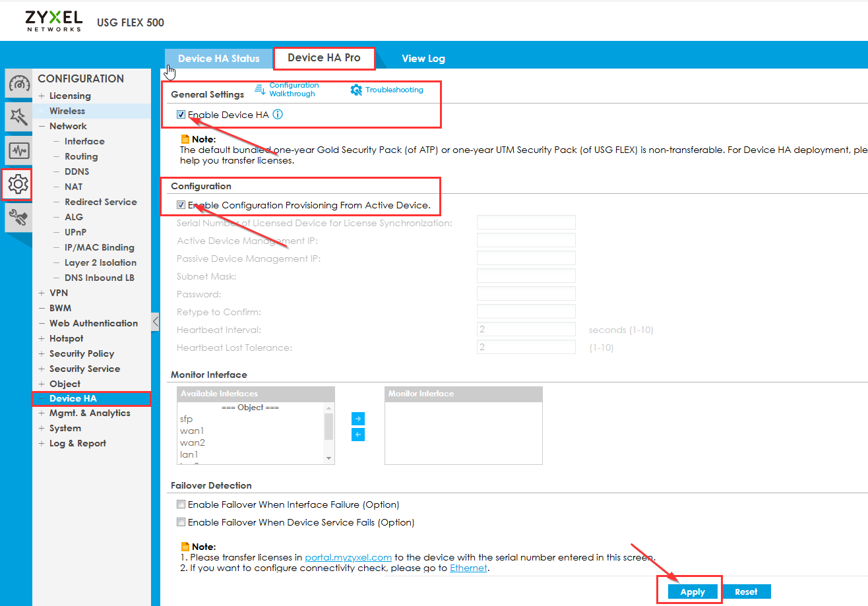
Task: Disable the Enable Device HA checkbox
Action: click(x=181, y=113)
